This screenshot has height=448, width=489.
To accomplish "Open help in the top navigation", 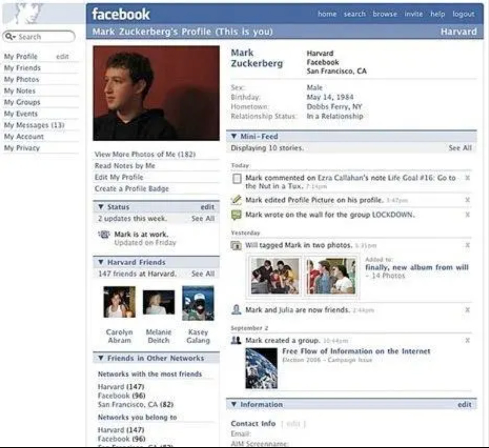I will click(438, 14).
